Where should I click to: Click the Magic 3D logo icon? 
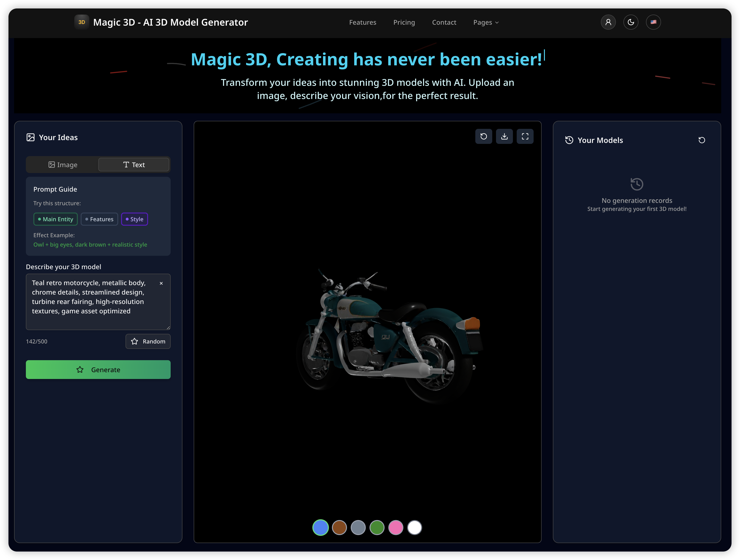point(82,22)
